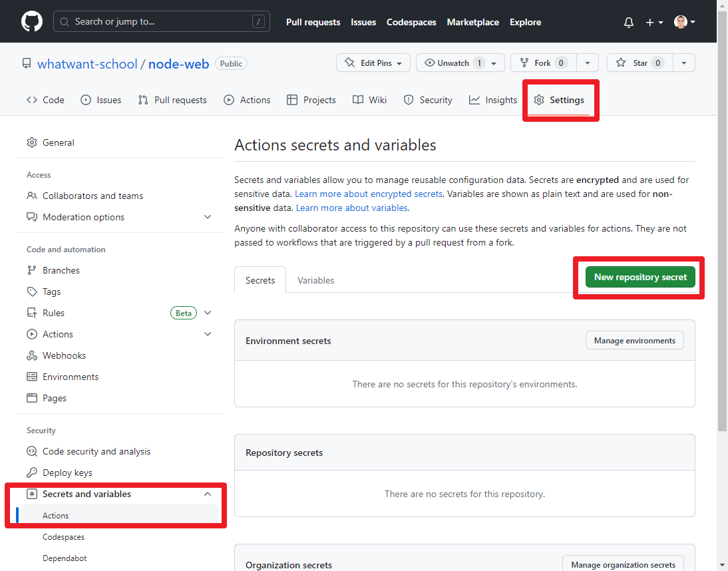Open the whatwant-school owner link
This screenshot has width=728, height=571.
[x=87, y=64]
